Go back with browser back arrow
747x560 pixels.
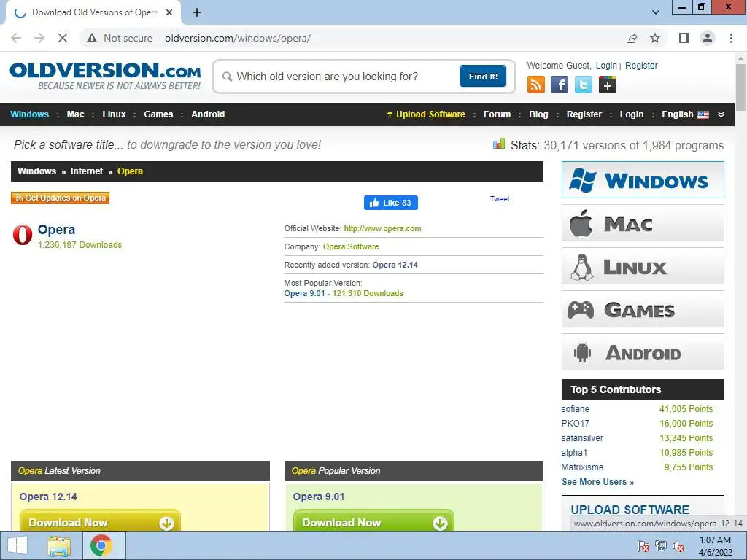16,38
